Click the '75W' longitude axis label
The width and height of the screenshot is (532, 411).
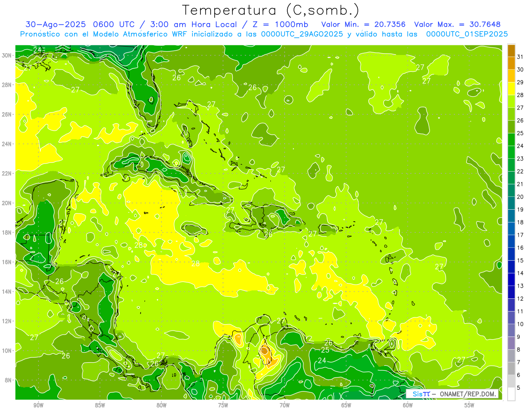coord(223,405)
